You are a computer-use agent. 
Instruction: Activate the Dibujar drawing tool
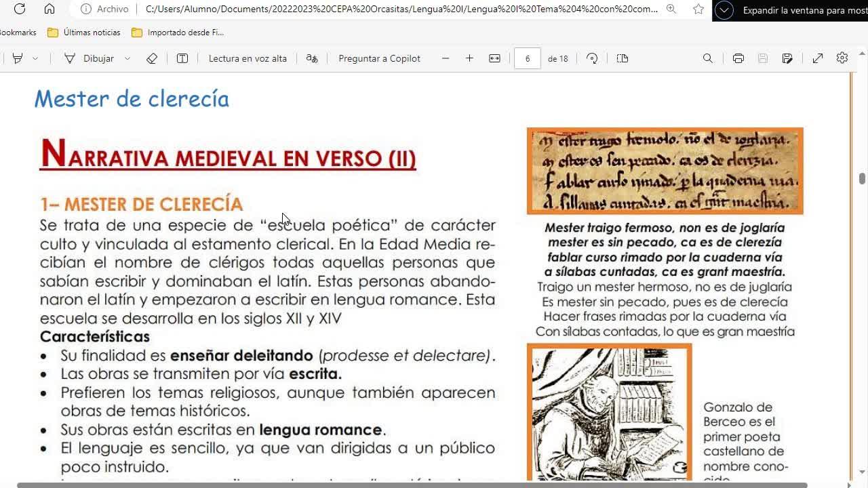coord(89,58)
